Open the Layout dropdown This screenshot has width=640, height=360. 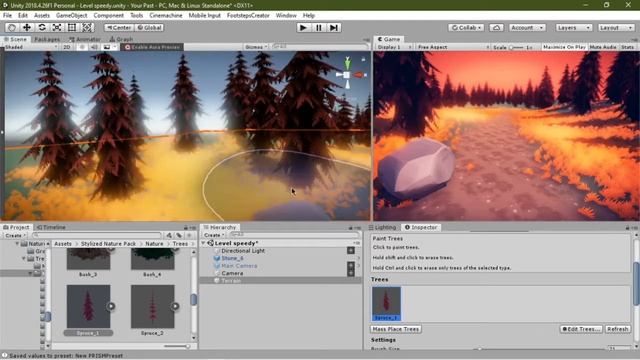616,28
